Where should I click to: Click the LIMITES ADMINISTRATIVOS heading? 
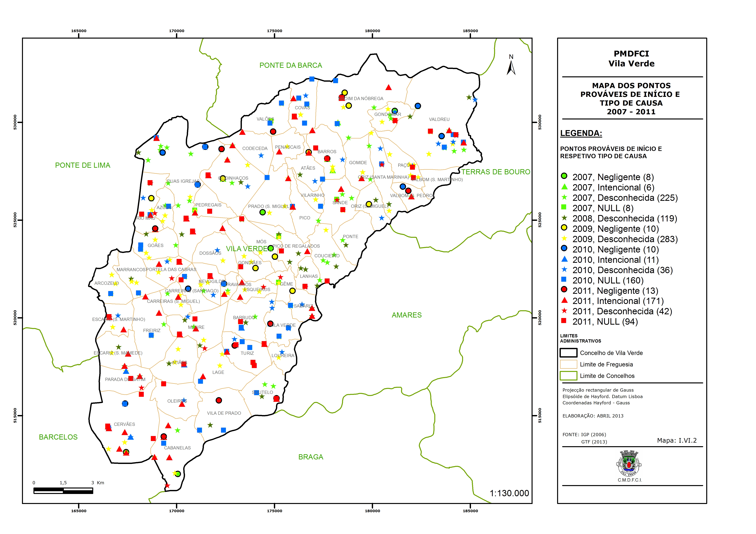pos(581,338)
